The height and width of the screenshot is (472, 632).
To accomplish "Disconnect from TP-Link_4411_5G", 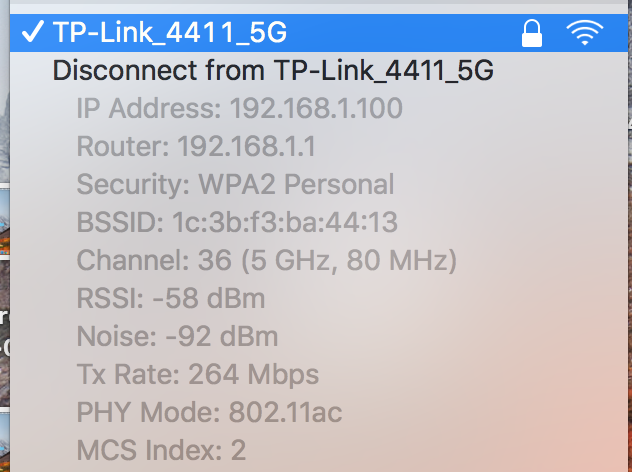I will click(x=273, y=70).
